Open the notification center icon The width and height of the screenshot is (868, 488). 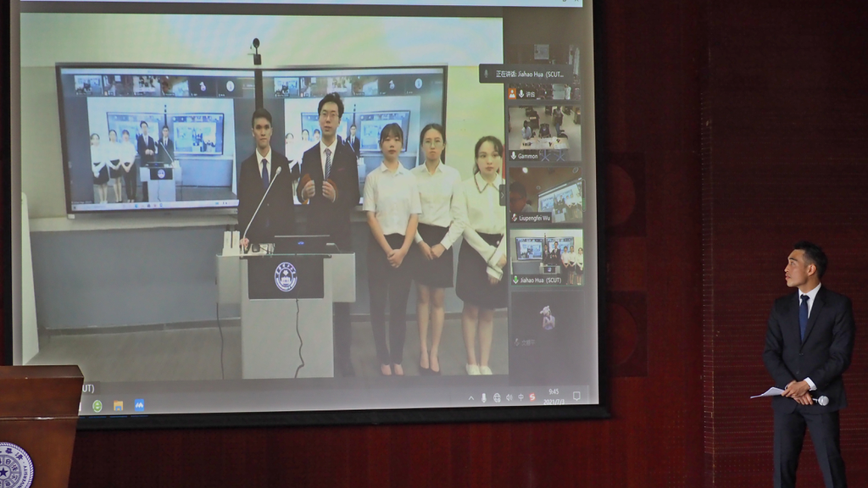576,396
